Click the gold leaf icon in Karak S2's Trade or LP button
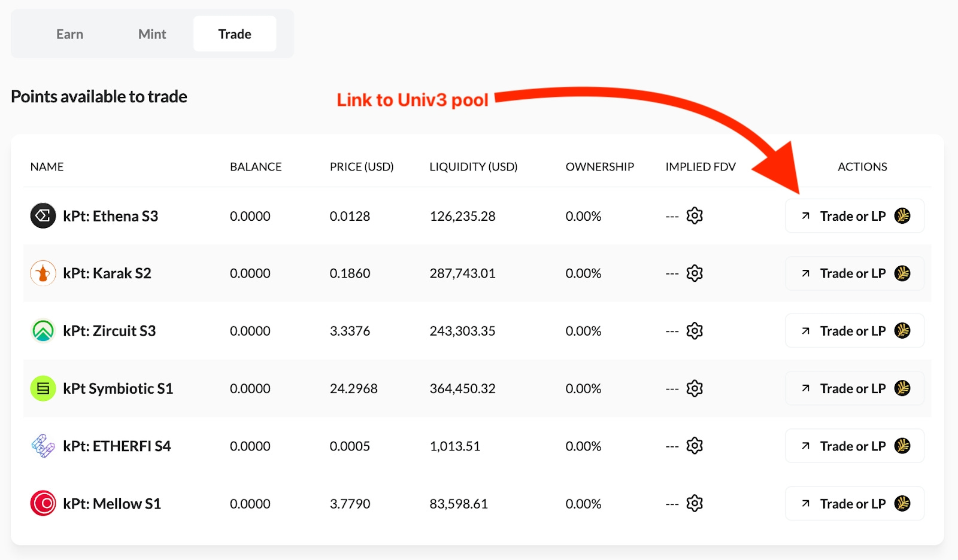Screen dimensions: 958x560 coord(902,273)
